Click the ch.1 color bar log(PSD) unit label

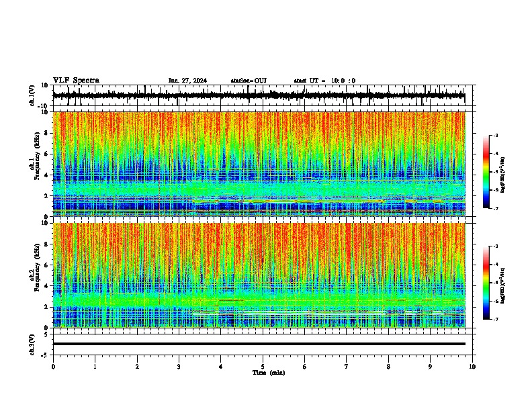pos(503,175)
